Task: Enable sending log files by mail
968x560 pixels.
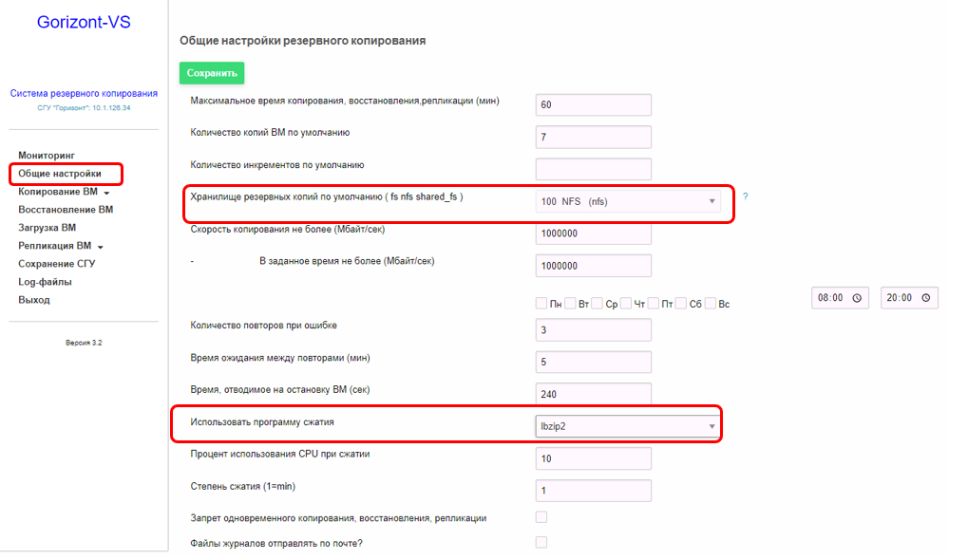Action: coord(541,542)
